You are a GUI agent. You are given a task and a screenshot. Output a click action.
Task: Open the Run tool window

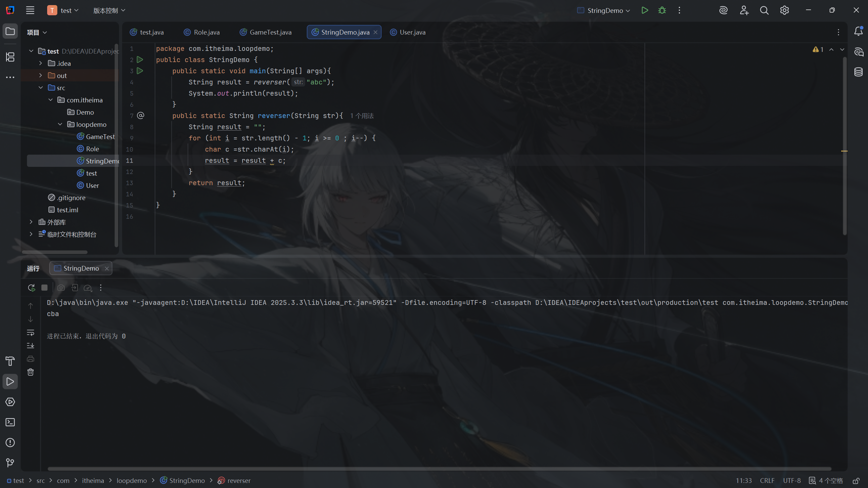(10, 382)
